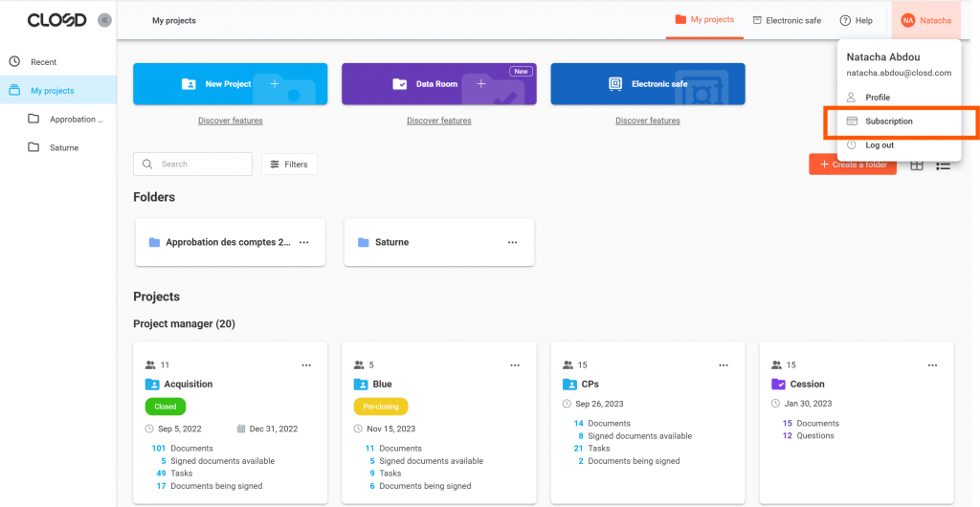
Task: Select Subscription from the user menu
Action: tap(888, 121)
